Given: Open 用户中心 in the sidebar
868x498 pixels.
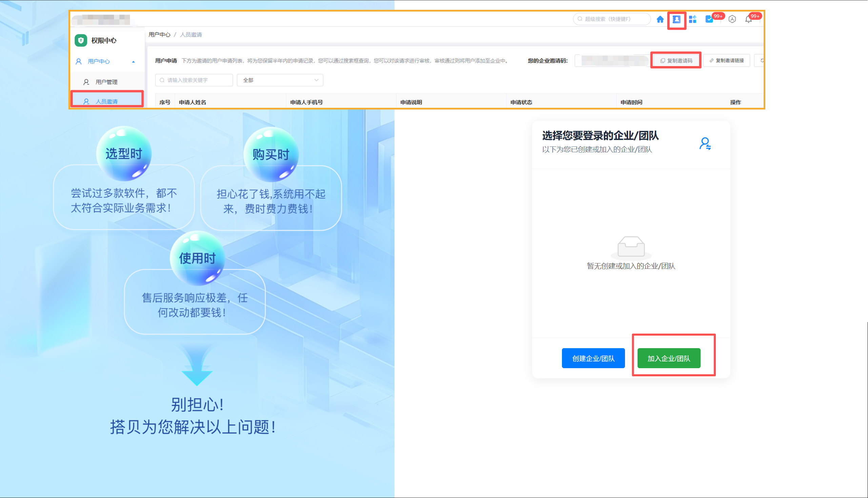Looking at the screenshot, I should 107,62.
